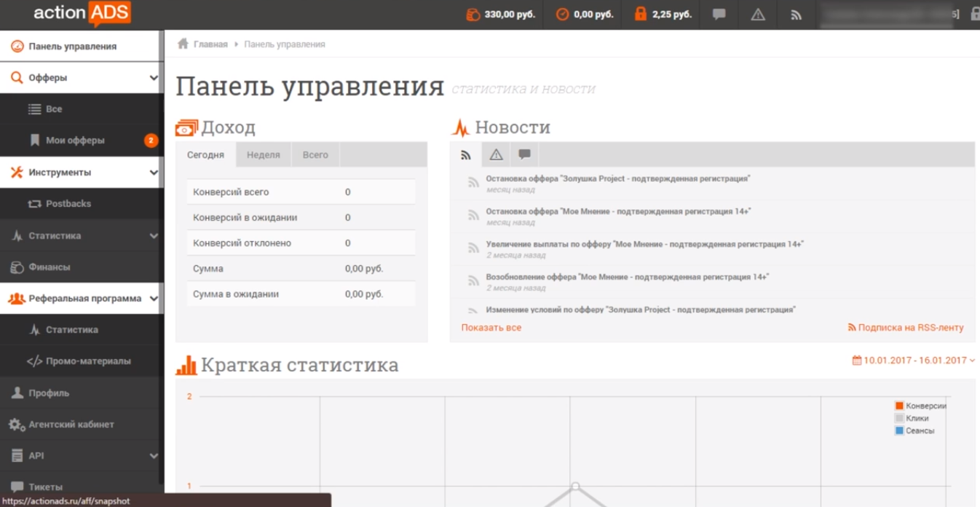Open messages via the speech bubble icon
This screenshot has height=507, width=980.
[719, 15]
